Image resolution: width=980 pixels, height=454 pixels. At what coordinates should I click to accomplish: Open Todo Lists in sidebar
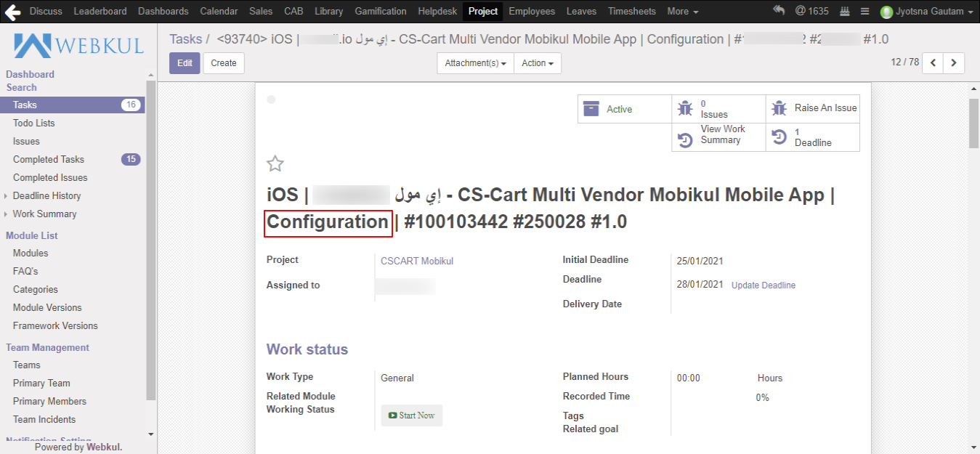point(34,123)
